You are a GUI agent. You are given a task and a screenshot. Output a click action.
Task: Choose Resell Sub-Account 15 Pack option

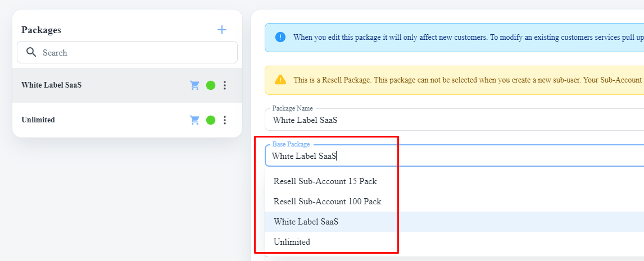point(325,181)
